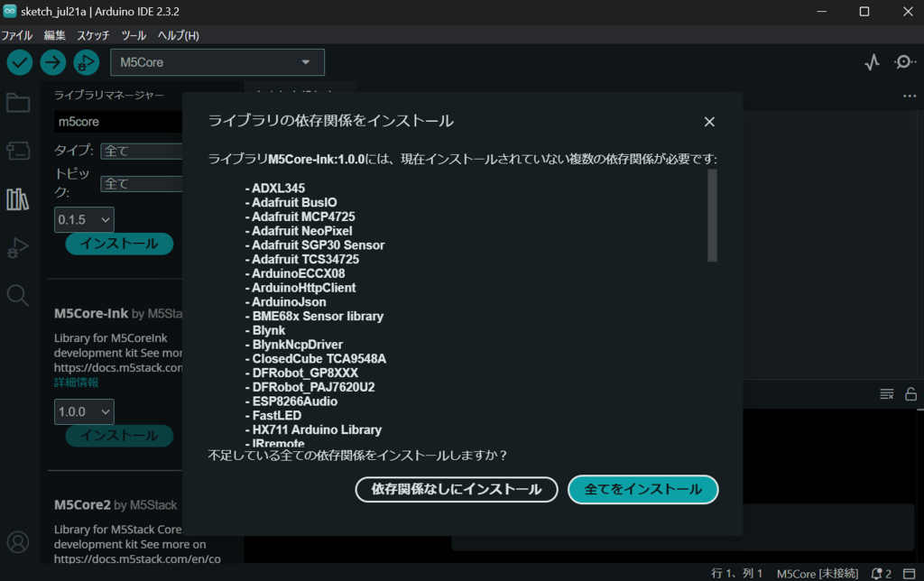Click the M5Core-Ink library title
The image size is (924, 581).
click(91, 313)
